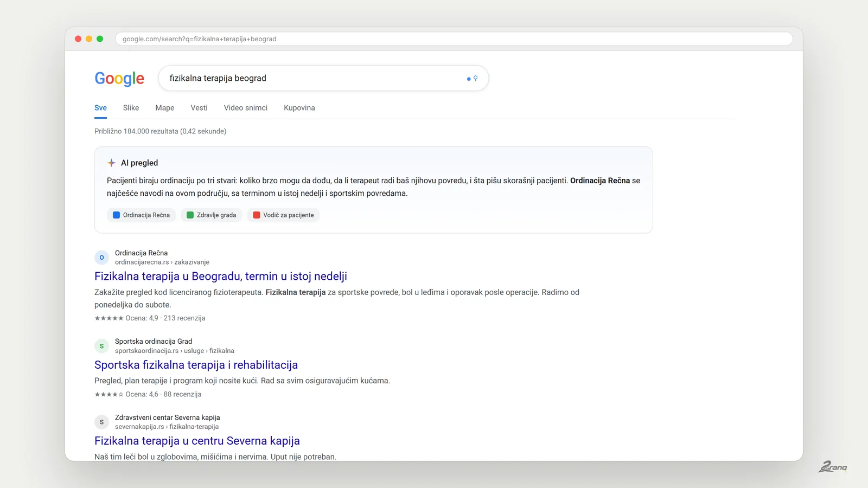Maximize the window with green button
This screenshot has width=868, height=488.
coord(100,39)
